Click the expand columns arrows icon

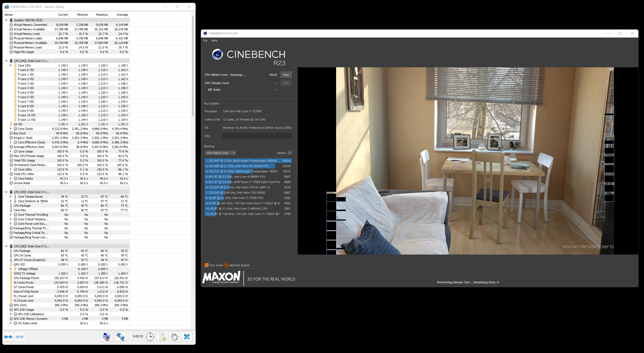pos(8,337)
